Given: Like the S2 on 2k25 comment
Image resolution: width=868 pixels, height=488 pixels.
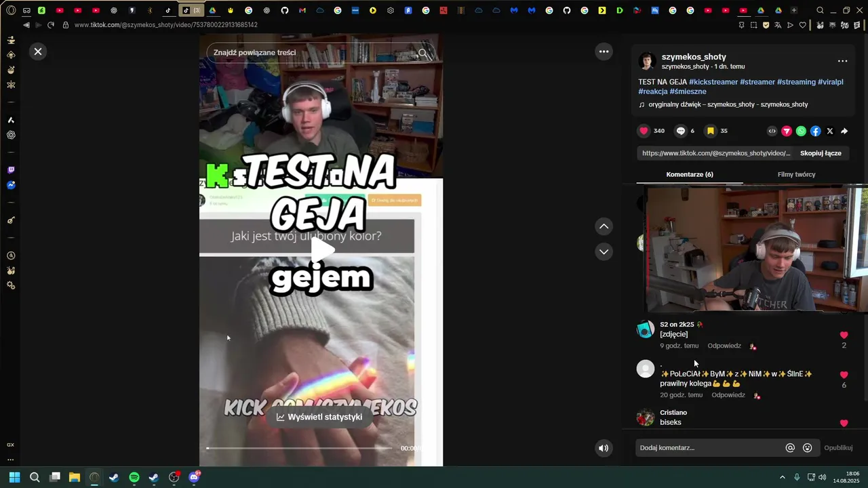Looking at the screenshot, I should pyautogui.click(x=844, y=335).
